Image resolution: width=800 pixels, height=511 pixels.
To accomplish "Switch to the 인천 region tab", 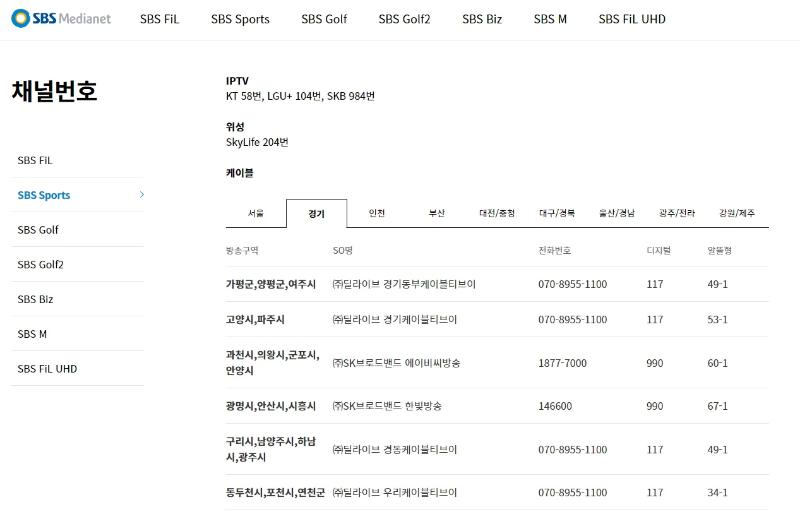I will [377, 213].
